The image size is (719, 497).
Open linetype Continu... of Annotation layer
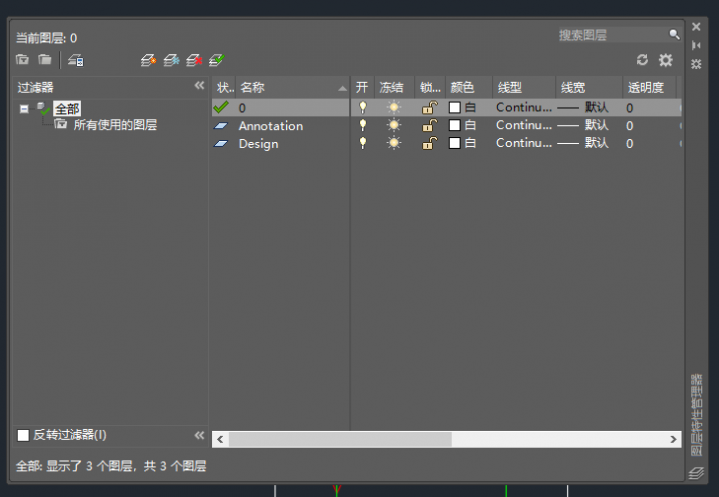click(x=524, y=125)
